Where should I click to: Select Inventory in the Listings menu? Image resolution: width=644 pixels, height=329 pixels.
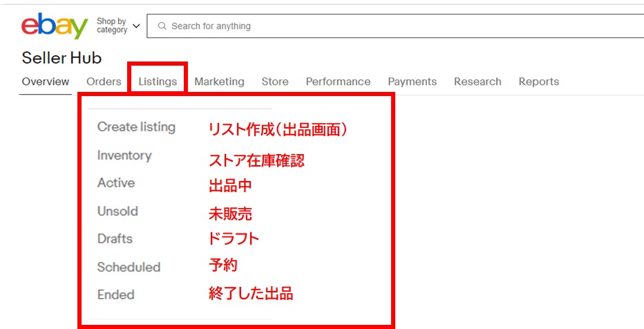124,156
